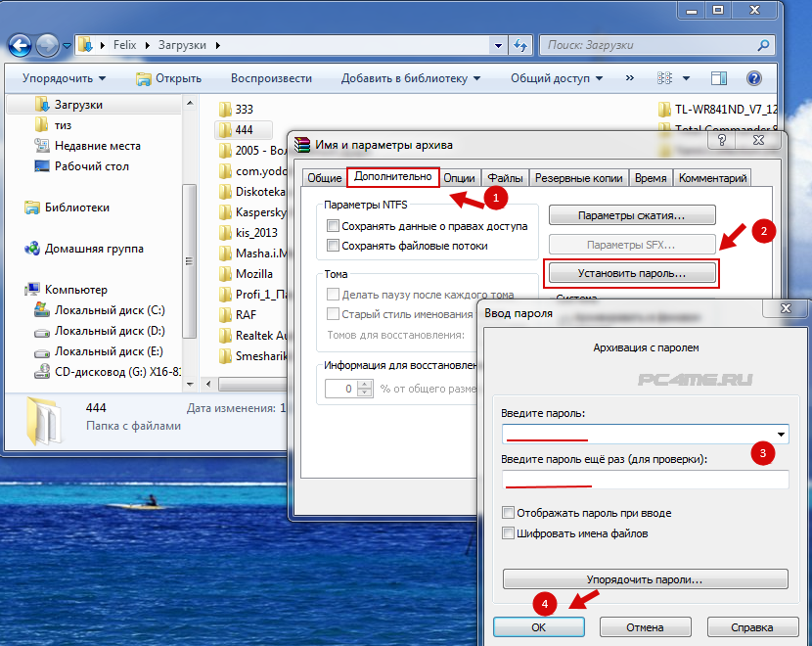Switch to the Время tab
The image size is (812, 646).
click(651, 178)
